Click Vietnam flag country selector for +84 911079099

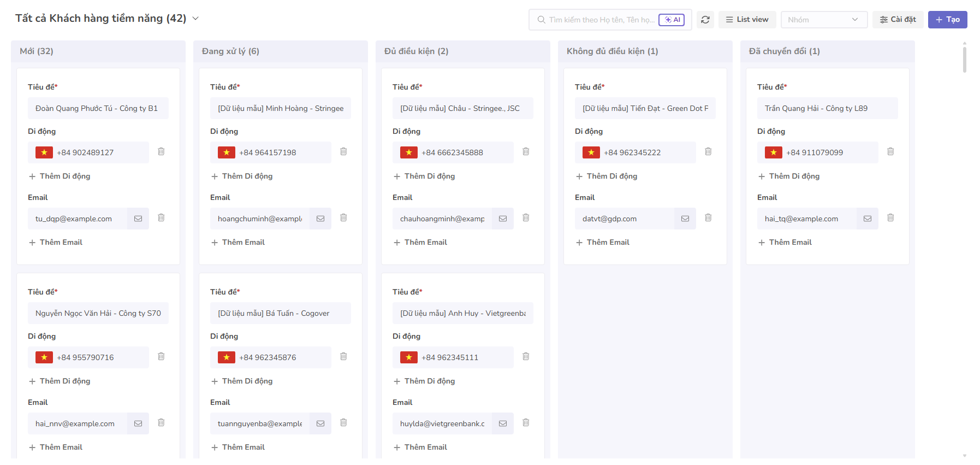(x=773, y=152)
